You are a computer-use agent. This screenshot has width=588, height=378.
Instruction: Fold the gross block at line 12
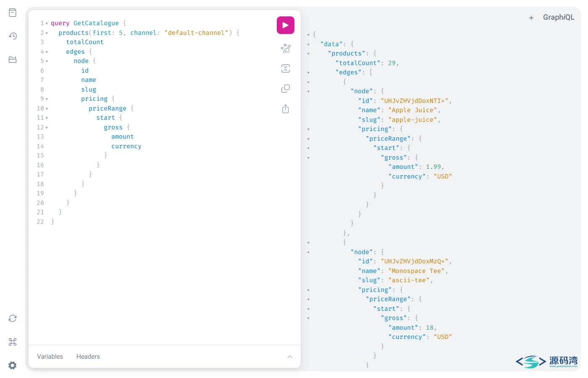[x=47, y=128]
